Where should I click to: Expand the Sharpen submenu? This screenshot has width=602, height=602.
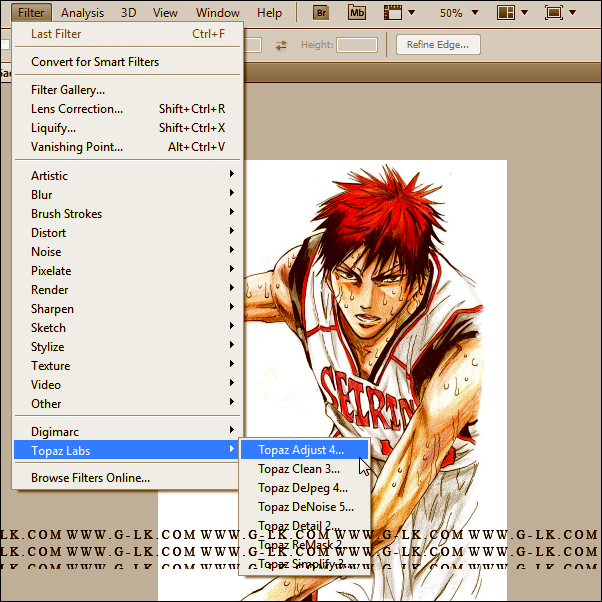[127, 309]
